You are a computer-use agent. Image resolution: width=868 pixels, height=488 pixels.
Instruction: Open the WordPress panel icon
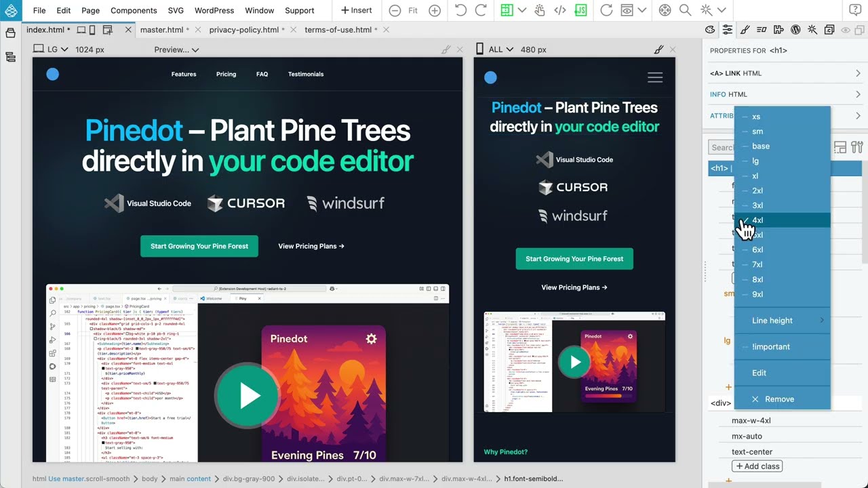coord(795,30)
